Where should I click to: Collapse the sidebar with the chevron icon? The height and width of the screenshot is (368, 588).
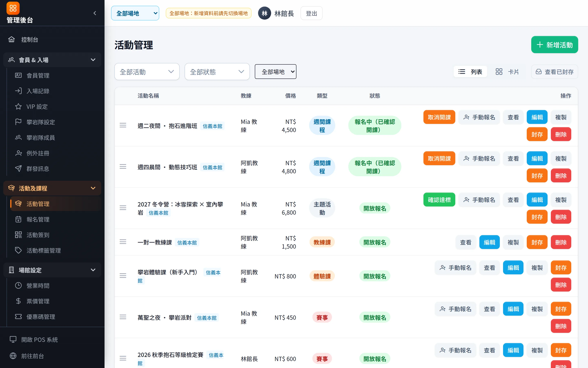(x=95, y=13)
